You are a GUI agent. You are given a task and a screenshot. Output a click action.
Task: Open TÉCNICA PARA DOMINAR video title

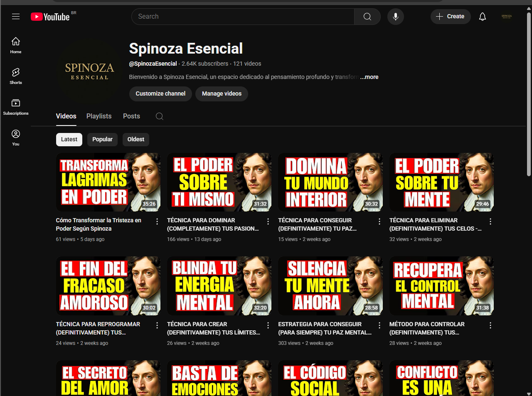pyautogui.click(x=213, y=224)
